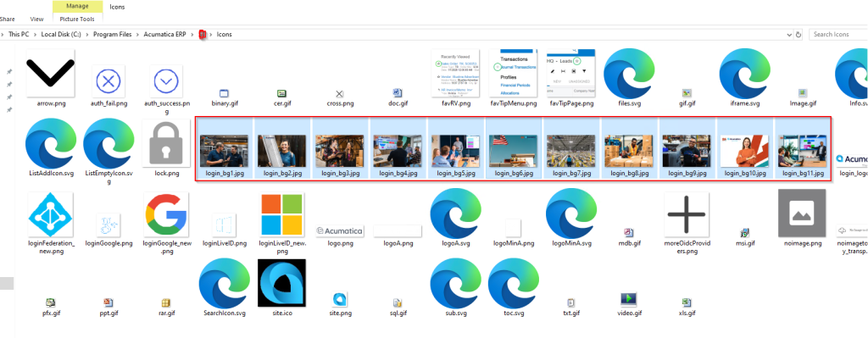This screenshot has height=338, width=868.
Task: Select moreOidcProviders.png plus icon
Action: [687, 214]
